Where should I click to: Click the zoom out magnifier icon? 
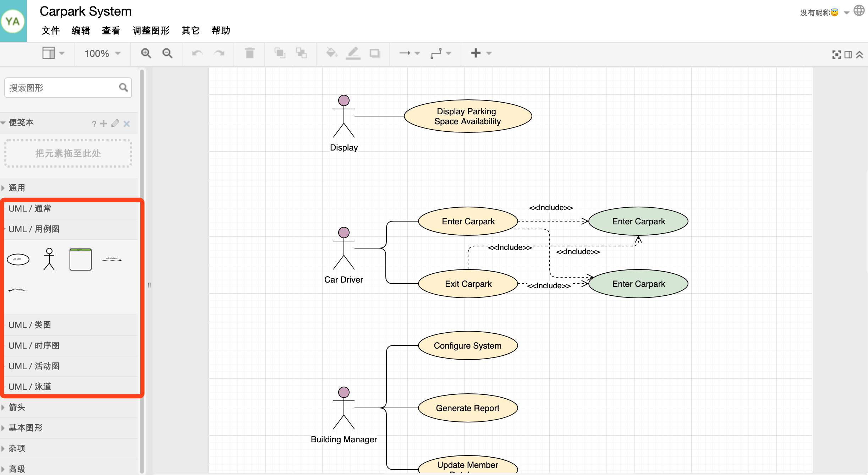(167, 54)
